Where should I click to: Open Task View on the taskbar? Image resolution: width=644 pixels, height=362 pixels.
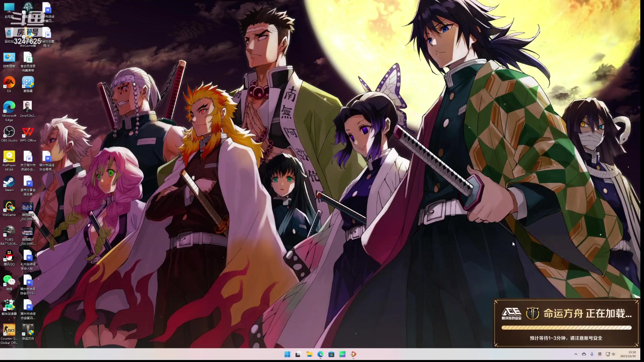tap(298, 354)
